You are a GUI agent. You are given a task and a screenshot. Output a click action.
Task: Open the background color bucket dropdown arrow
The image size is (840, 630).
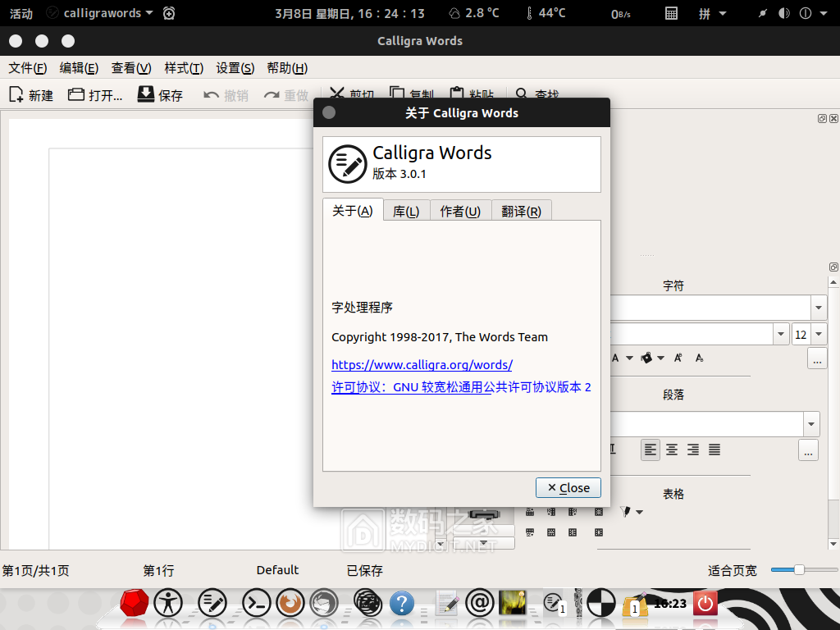[660, 358]
